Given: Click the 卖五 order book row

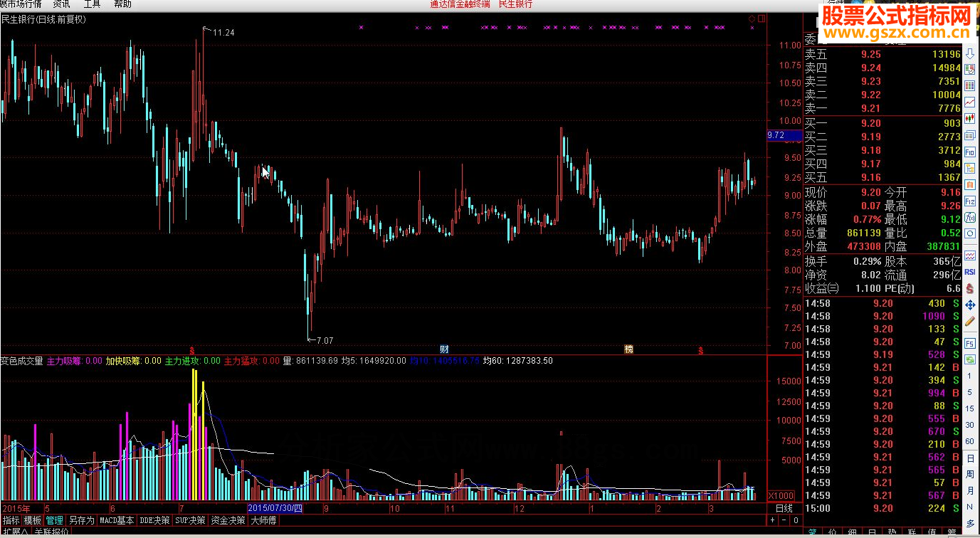Looking at the screenshot, I should (x=882, y=54).
